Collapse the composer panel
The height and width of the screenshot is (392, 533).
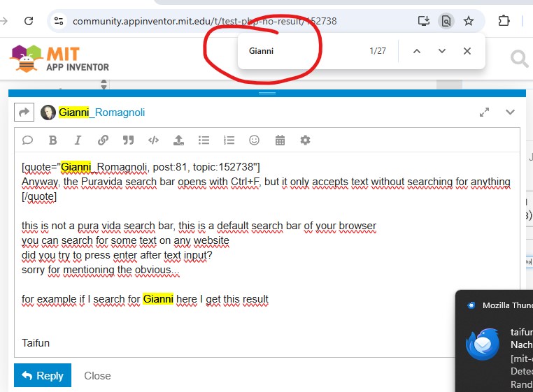click(x=510, y=112)
